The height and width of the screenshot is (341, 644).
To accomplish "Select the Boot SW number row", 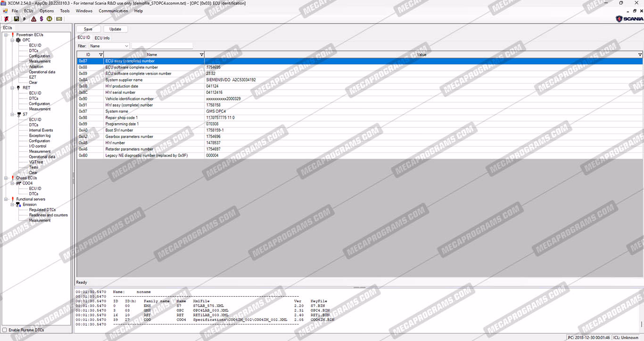I will pos(359,130).
